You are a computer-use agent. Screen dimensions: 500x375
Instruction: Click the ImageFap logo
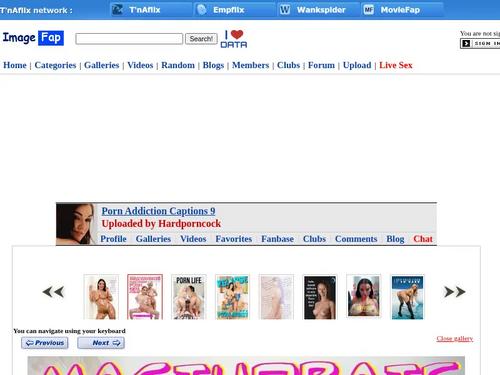coord(33,38)
